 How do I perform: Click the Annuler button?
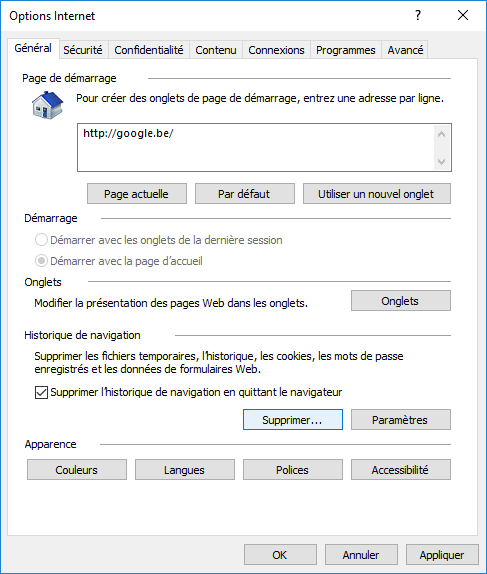point(361,555)
